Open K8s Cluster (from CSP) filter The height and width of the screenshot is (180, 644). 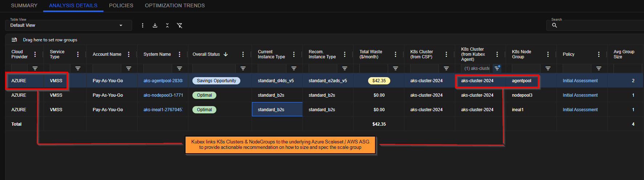tap(446, 68)
